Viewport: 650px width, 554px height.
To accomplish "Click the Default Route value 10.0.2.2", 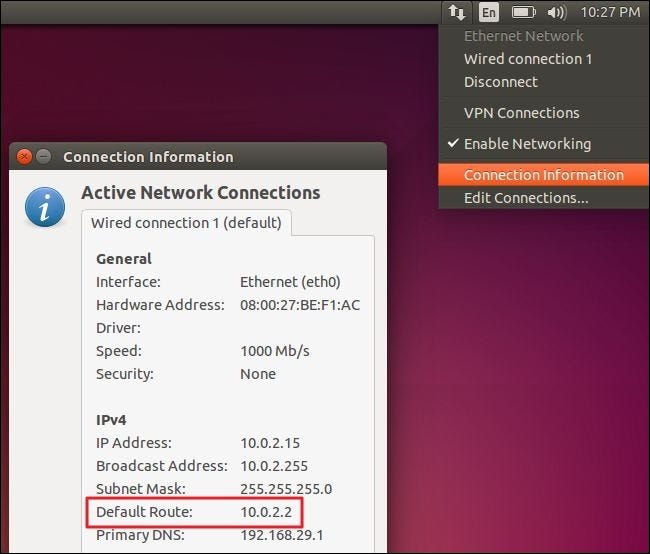I will pos(267,512).
